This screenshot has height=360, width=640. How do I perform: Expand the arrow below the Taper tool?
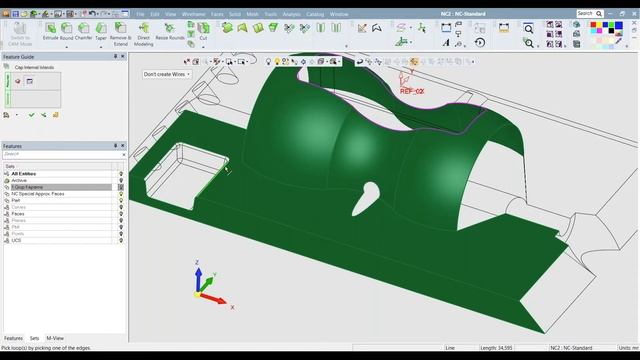click(101, 47)
